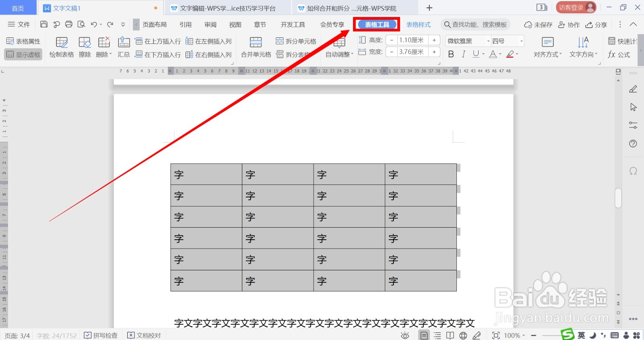Split cells (拆分单元格)
The width and height of the screenshot is (644, 340).
(296, 41)
